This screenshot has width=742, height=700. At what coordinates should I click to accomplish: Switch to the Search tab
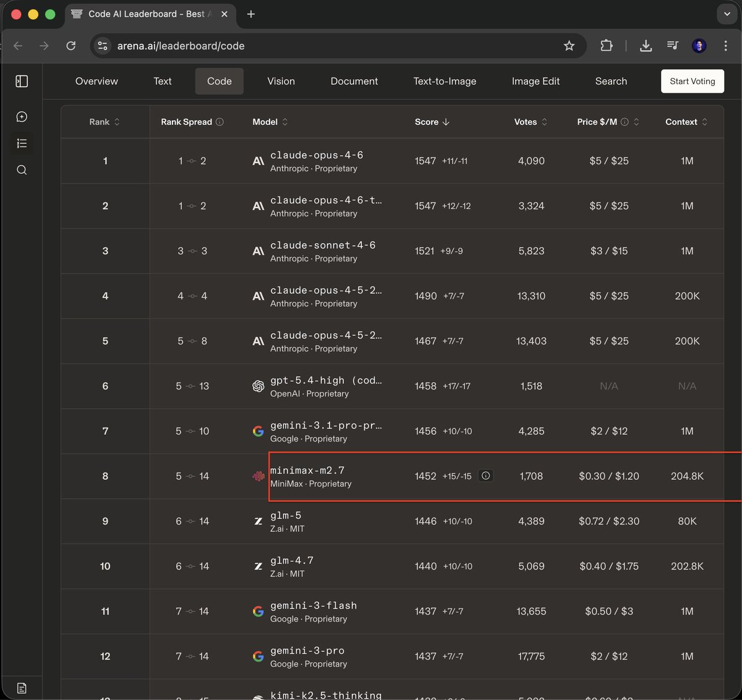[x=611, y=81]
